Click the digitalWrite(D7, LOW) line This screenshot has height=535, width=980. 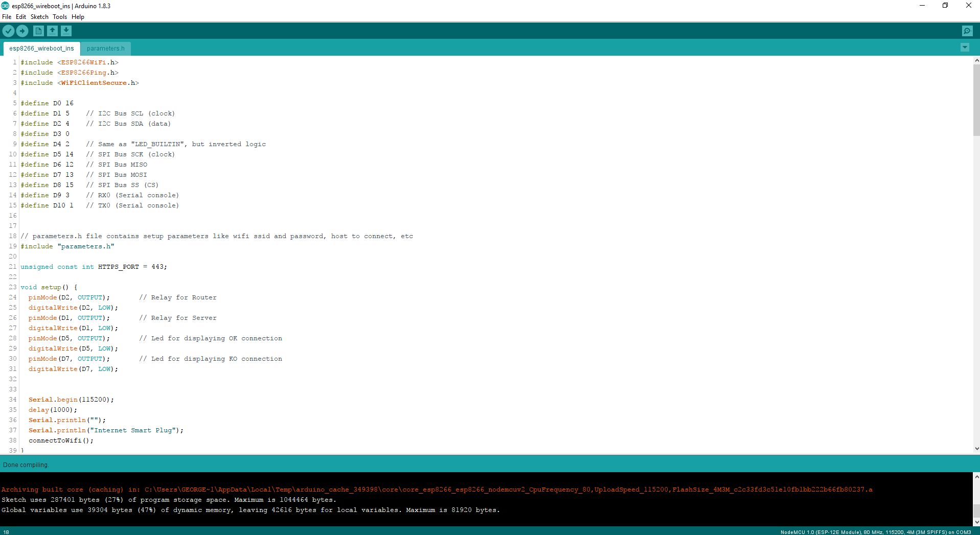point(74,369)
